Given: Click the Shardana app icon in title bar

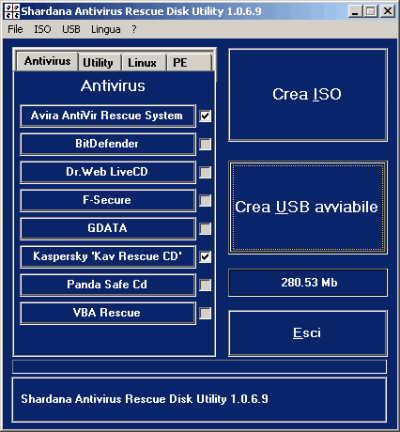Looking at the screenshot, I should tap(12, 12).
